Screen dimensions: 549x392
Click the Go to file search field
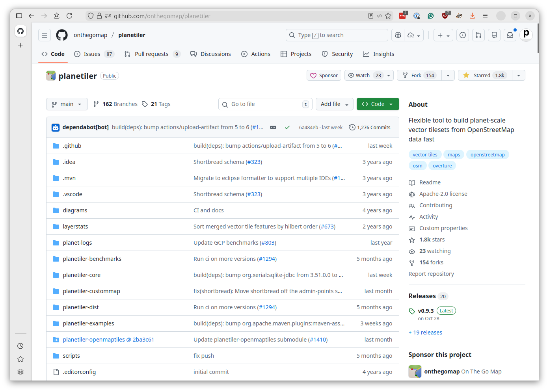pyautogui.click(x=265, y=104)
